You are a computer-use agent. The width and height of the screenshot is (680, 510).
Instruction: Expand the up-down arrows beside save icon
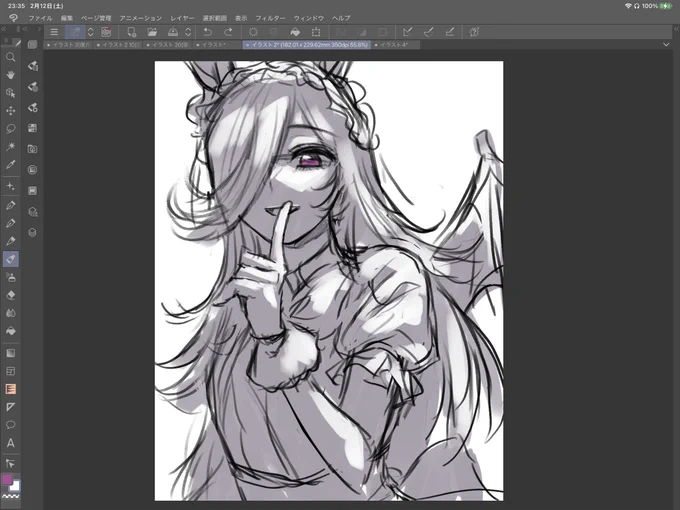tap(188, 32)
